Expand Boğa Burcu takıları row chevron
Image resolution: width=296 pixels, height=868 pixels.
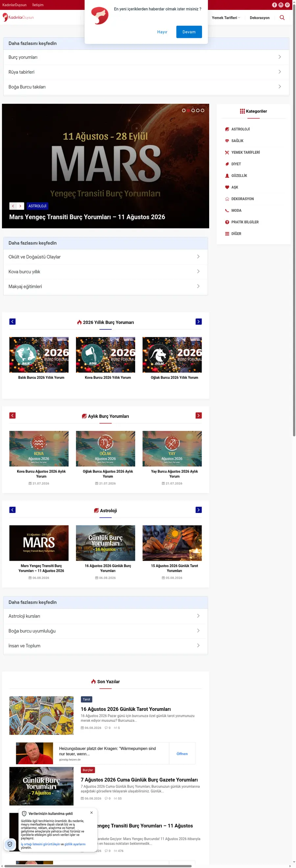point(280,87)
